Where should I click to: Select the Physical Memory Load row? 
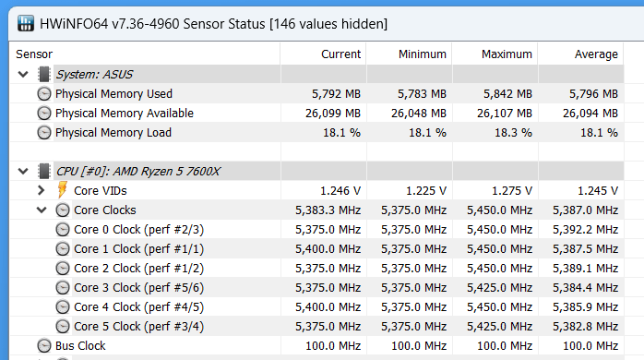(316, 132)
